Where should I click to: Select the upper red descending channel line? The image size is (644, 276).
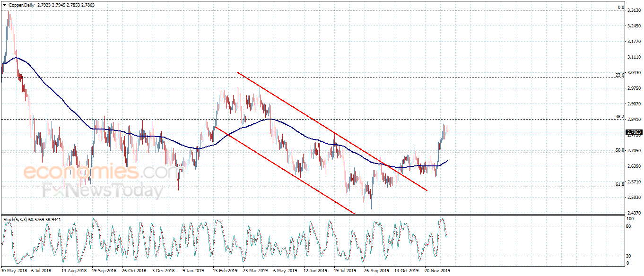tap(332, 131)
